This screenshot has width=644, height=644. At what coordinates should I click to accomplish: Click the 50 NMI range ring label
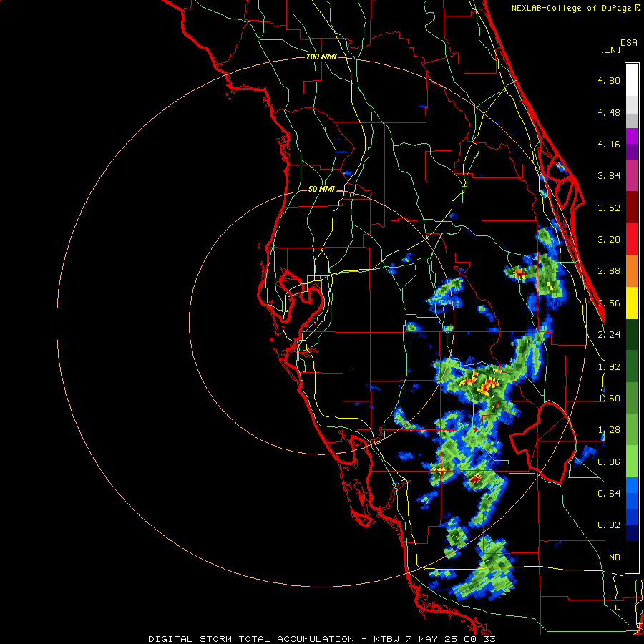[x=321, y=189]
